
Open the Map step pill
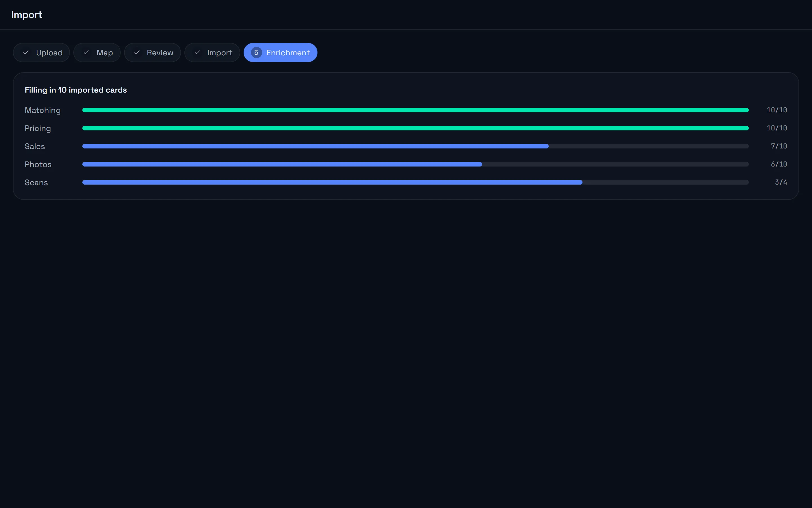pos(97,52)
